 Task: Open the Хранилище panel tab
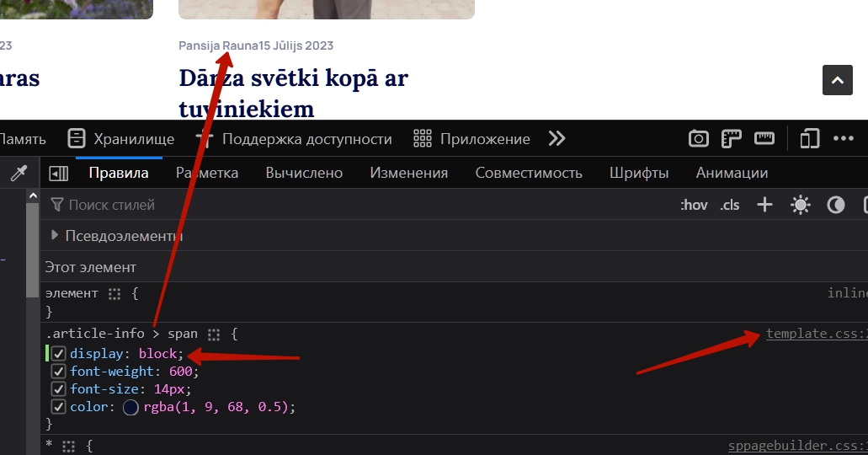pyautogui.click(x=121, y=139)
